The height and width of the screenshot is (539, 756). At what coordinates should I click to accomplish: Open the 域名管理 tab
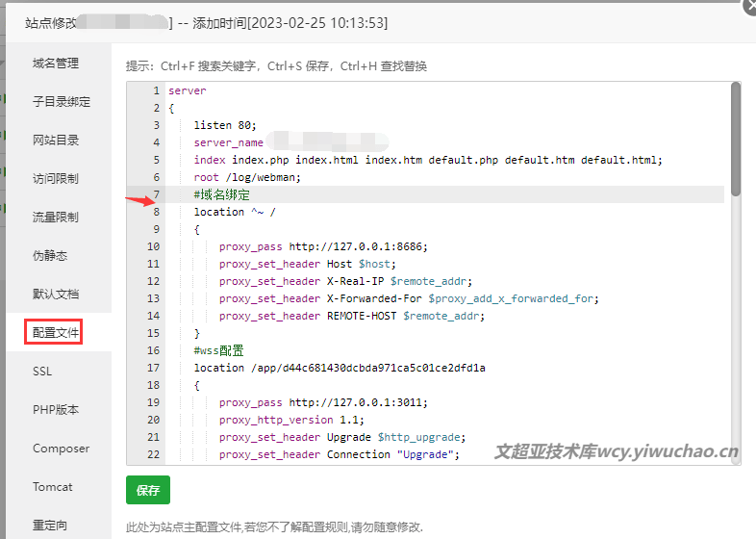click(56, 64)
